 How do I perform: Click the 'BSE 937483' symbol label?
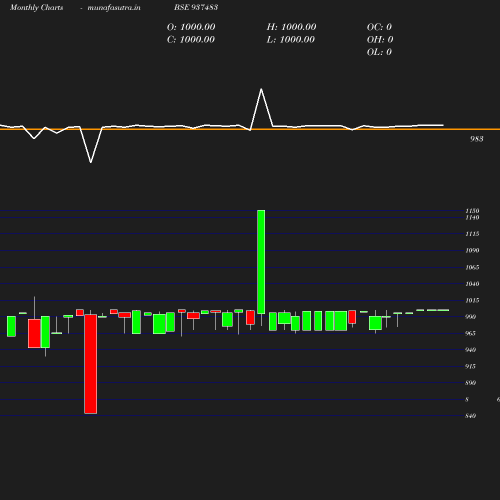(196, 7)
